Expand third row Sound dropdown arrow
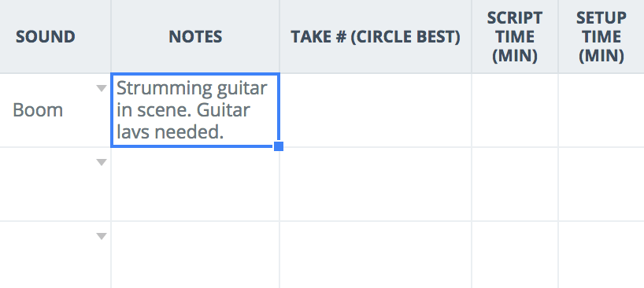Viewport: 644px width, 288px height. (102, 236)
